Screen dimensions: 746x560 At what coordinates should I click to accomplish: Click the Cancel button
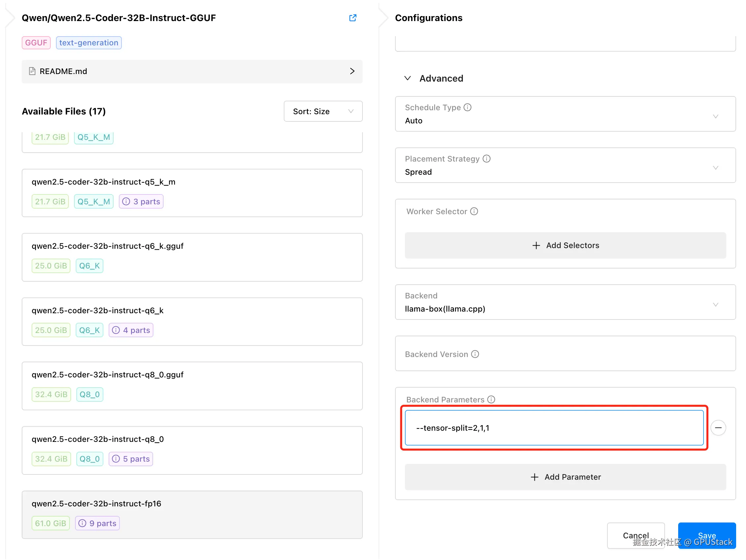coord(636,535)
